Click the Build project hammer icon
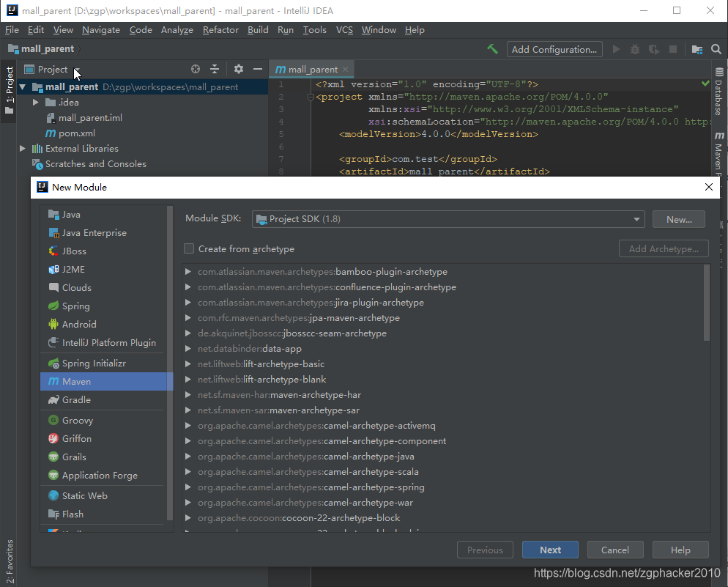728x587 pixels. pos(493,49)
